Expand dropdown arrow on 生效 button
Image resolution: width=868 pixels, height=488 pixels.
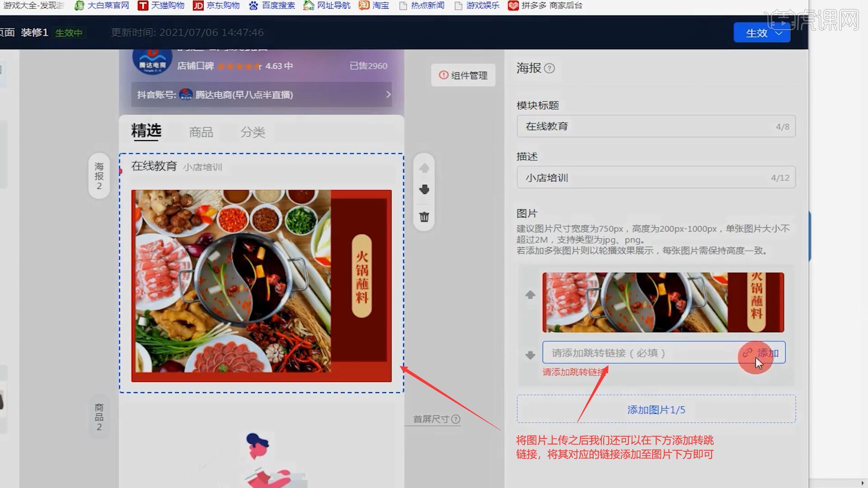point(779,33)
